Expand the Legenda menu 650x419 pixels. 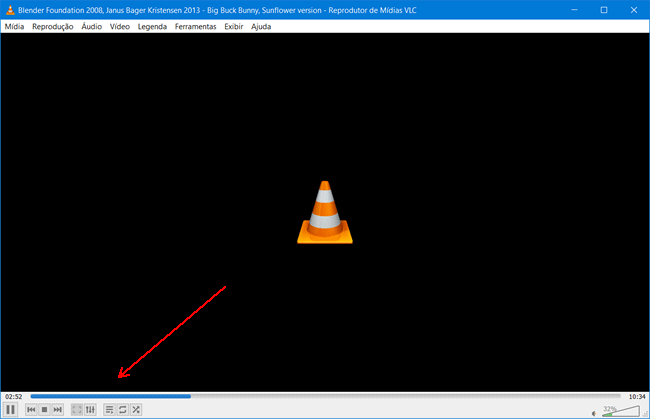point(152,26)
